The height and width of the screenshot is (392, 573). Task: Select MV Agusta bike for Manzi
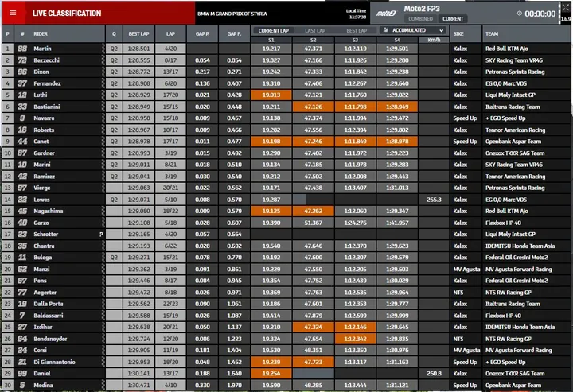tap(466, 270)
